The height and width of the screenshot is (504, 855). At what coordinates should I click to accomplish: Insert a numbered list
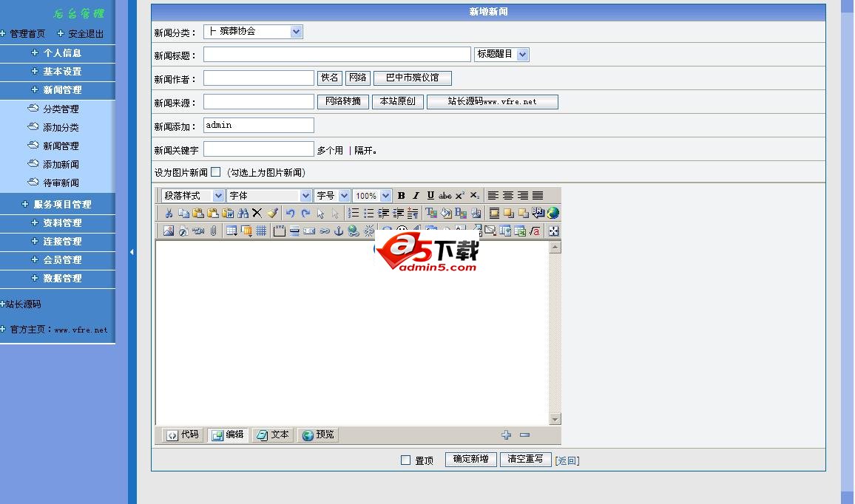(354, 213)
